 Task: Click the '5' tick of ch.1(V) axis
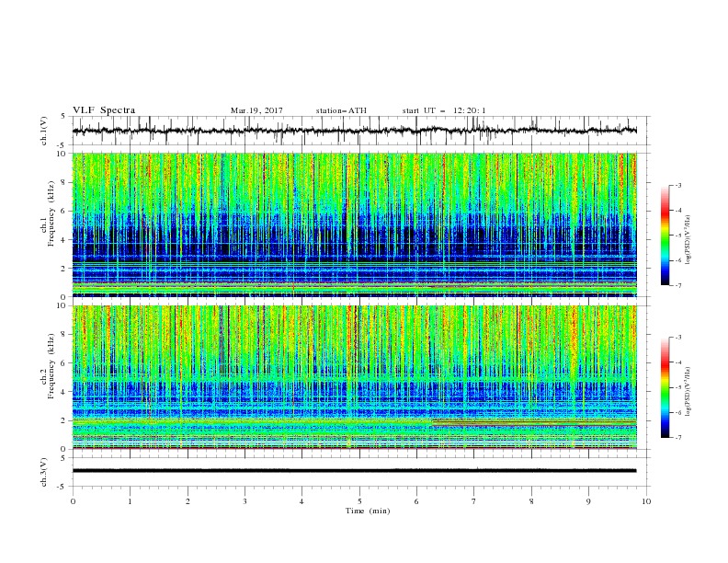pos(64,117)
